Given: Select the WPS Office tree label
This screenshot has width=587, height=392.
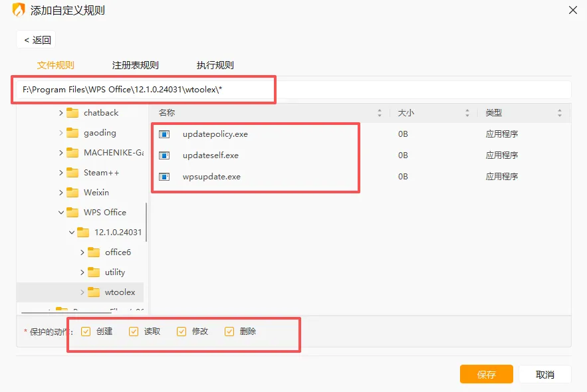Looking at the screenshot, I should pos(105,213).
